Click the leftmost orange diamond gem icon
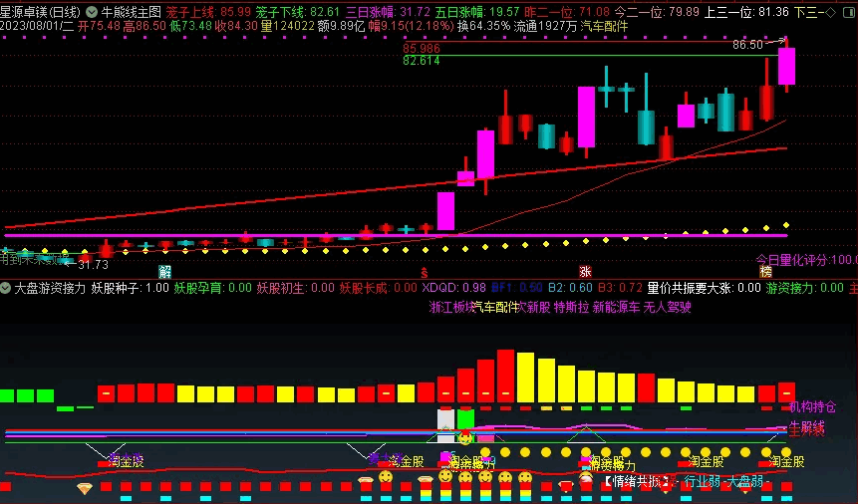858x504 pixels. (x=85, y=488)
